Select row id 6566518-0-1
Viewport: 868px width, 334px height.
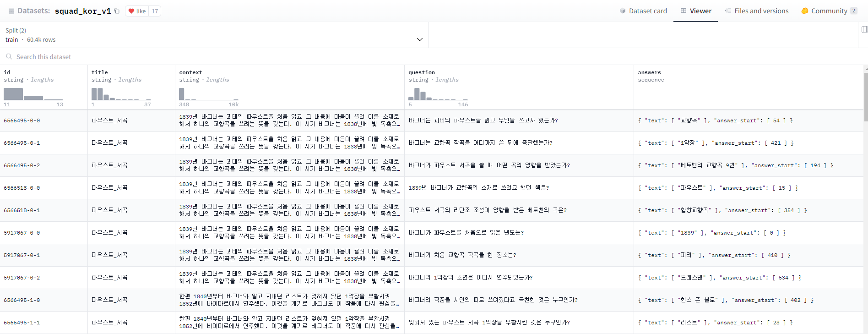(x=22, y=210)
